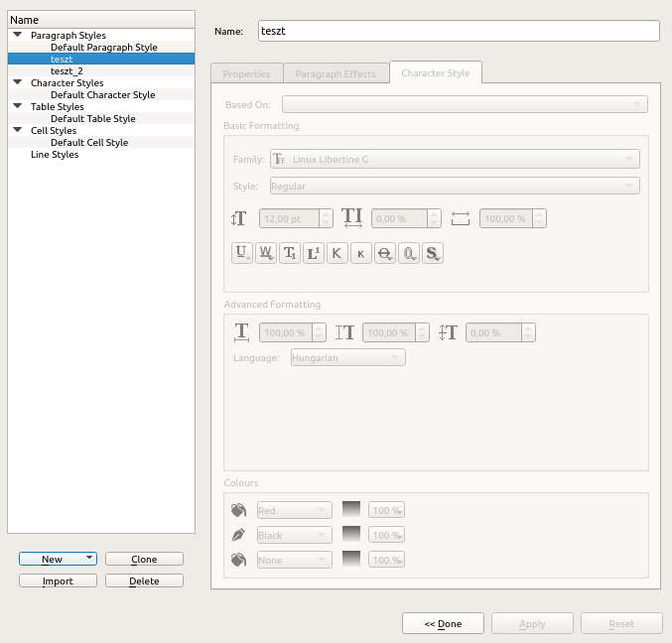
Task: Switch to the Paragraph Effects tab
Action: click(x=336, y=74)
